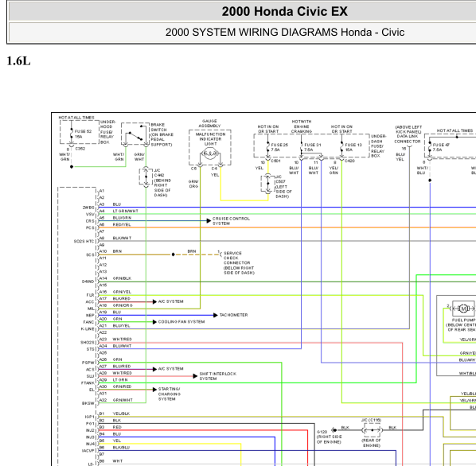The image size is (476, 466).
Task: Open the Cruise Control System reference
Action: [231, 221]
